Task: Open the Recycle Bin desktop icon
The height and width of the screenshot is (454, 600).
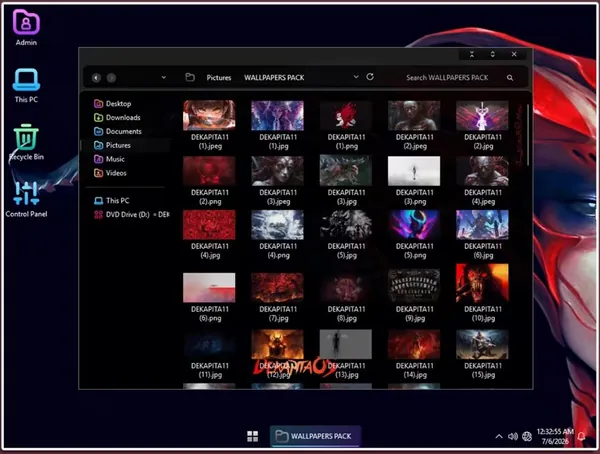Action: point(26,142)
